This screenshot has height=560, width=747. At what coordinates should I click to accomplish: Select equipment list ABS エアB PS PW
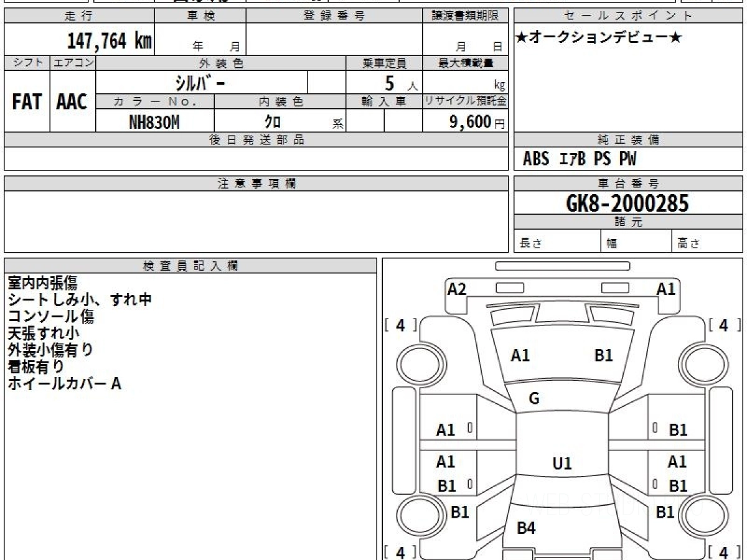580,159
